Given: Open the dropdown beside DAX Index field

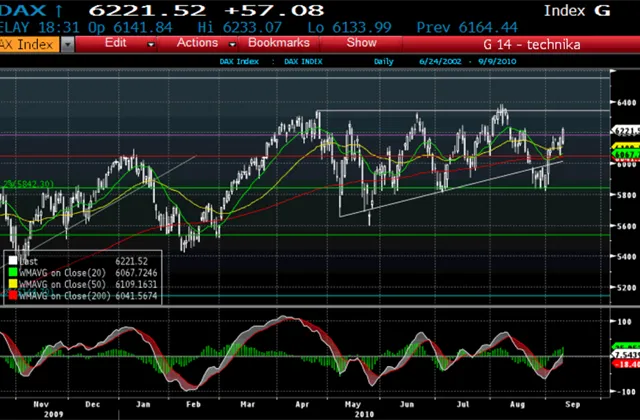Looking at the screenshot, I should tap(68, 44).
